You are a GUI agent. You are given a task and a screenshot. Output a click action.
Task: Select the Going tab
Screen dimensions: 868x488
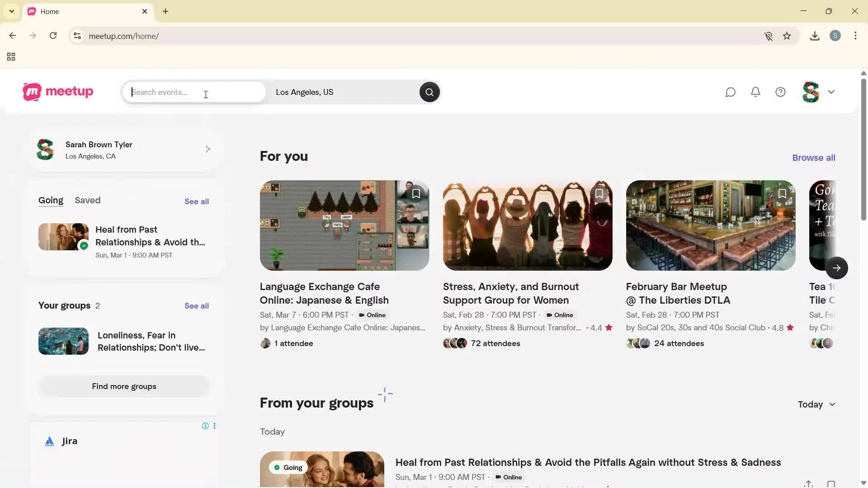[x=51, y=200]
